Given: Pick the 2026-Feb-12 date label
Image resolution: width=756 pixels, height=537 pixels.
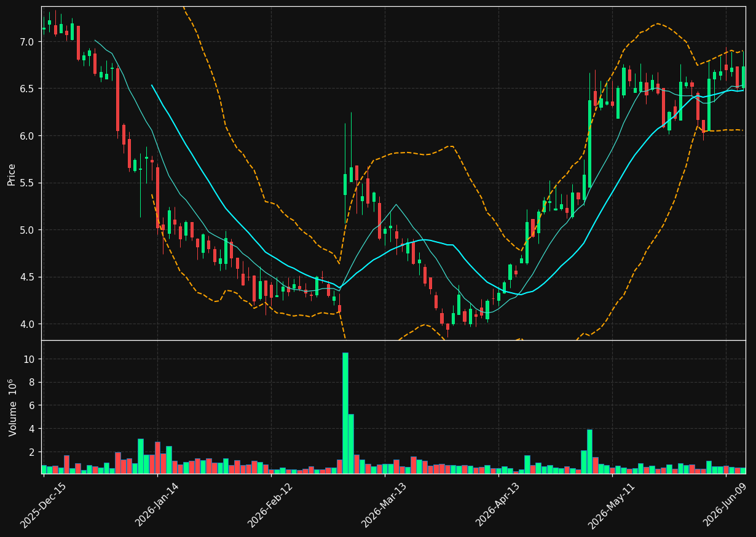Looking at the screenshot, I should (270, 505).
